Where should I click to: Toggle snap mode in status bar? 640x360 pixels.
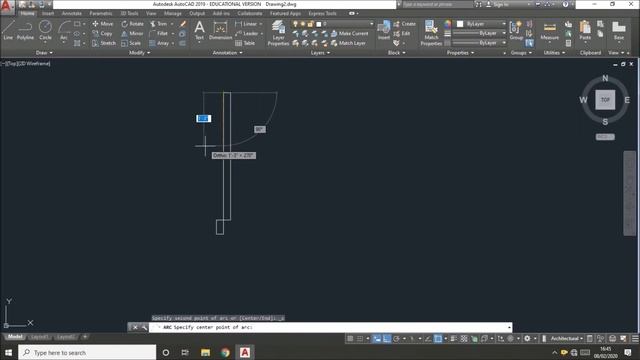[360, 338]
